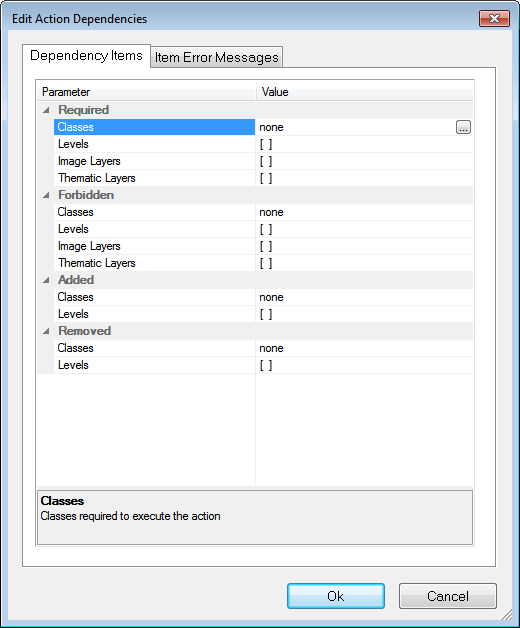Select the Classes row under Forbidden

pos(263,212)
